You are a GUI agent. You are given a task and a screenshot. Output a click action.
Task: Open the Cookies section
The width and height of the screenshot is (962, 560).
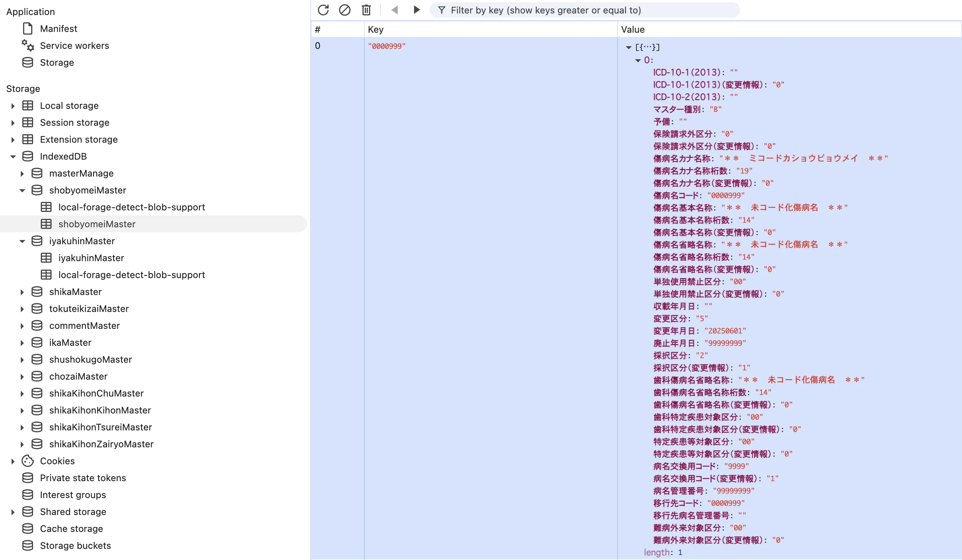(57, 461)
